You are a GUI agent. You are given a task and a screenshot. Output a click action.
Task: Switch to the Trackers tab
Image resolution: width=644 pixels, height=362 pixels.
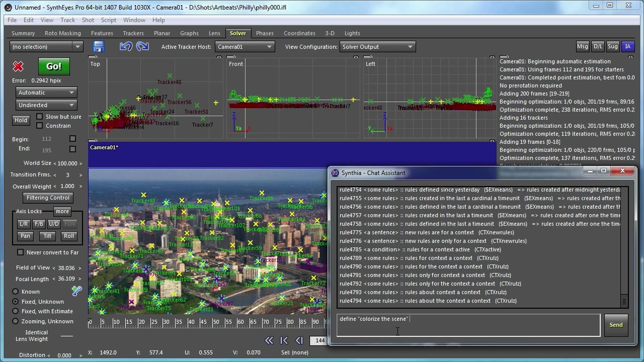(133, 33)
